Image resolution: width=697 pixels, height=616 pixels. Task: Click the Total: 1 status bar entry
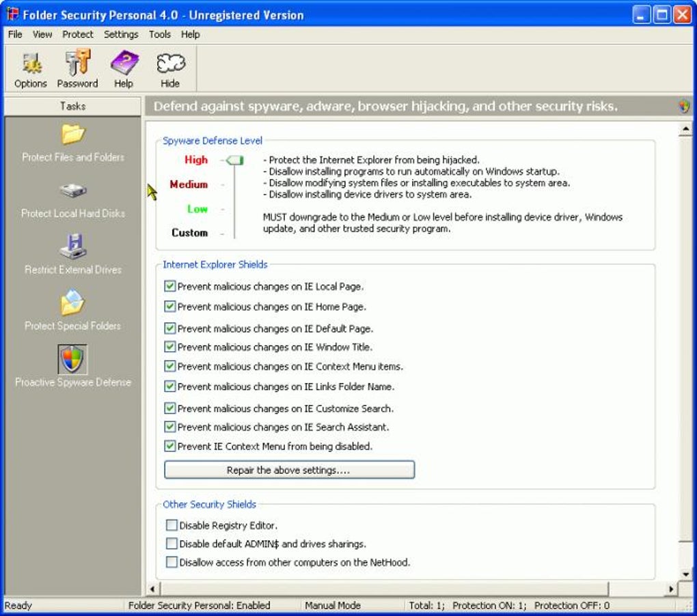[426, 605]
